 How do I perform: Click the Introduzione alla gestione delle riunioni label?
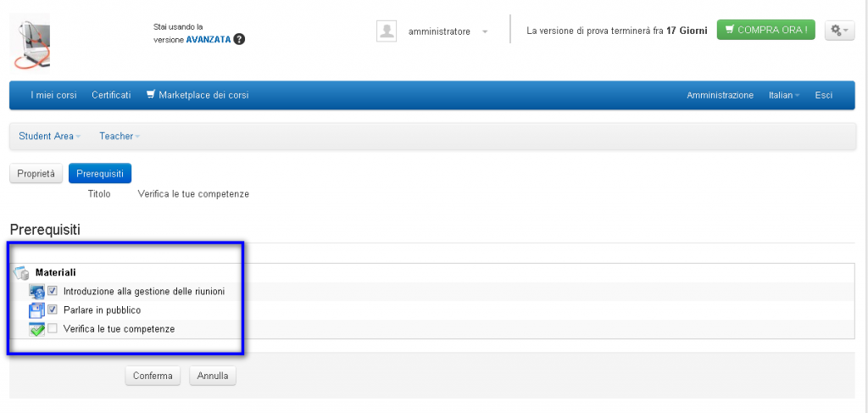(x=144, y=291)
